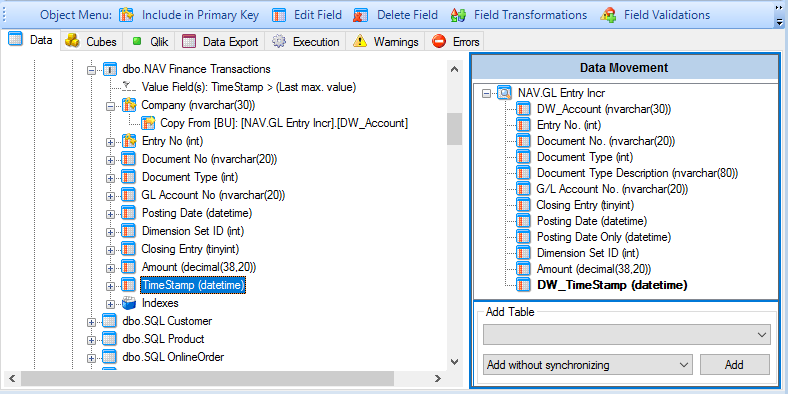Expand the dbo.SQL OnlineOrder table
Screen dimensions: 788x394
tap(91, 358)
